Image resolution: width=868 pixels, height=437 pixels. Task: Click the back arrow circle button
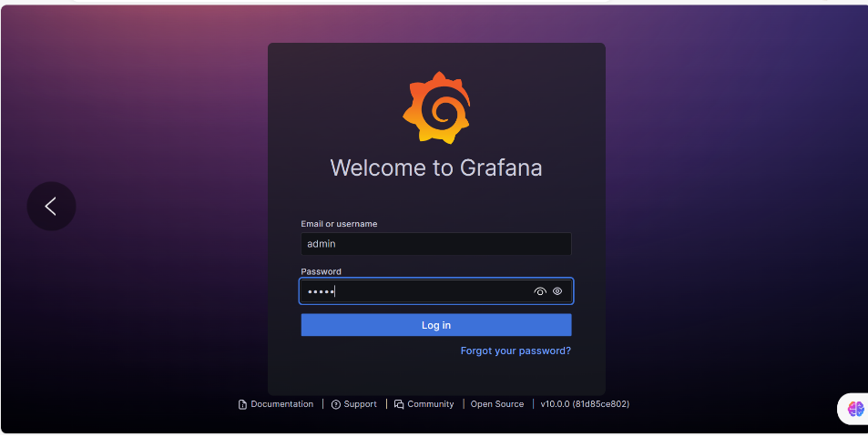[x=51, y=207]
